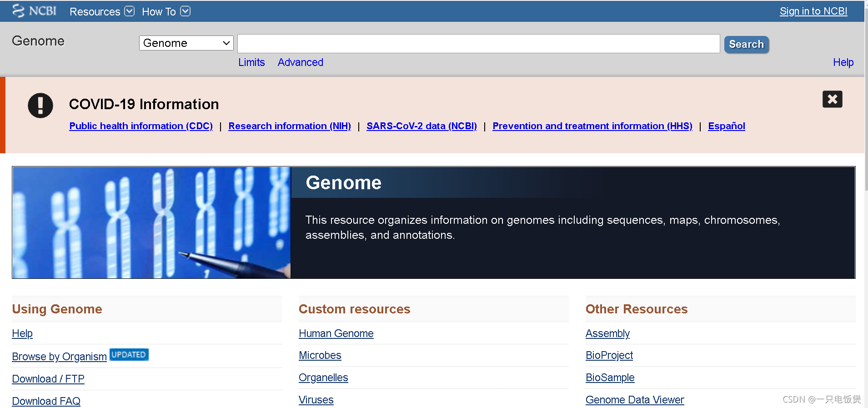This screenshot has height=408, width=868.
Task: Click the Using Genome section heading
Action: 57,309
